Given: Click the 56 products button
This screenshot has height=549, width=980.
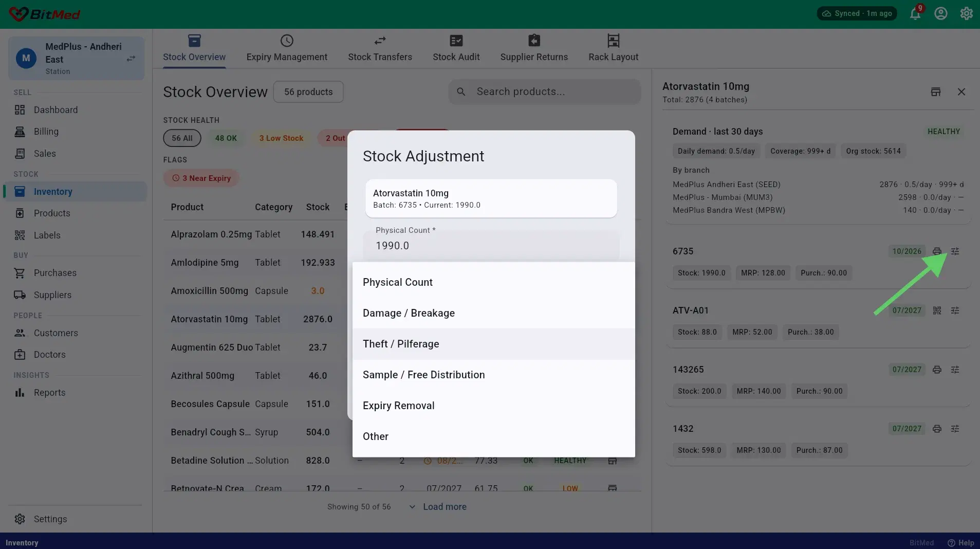Looking at the screenshot, I should coord(308,92).
